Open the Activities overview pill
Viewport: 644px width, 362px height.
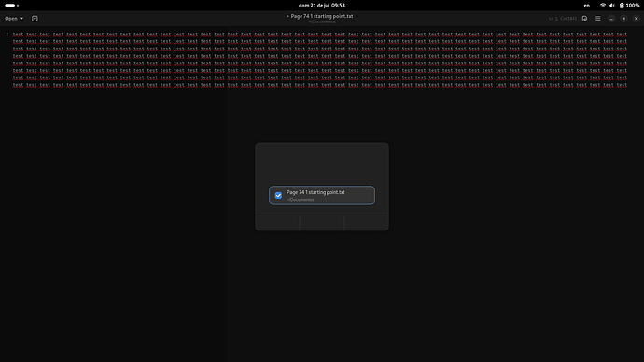coord(11,6)
